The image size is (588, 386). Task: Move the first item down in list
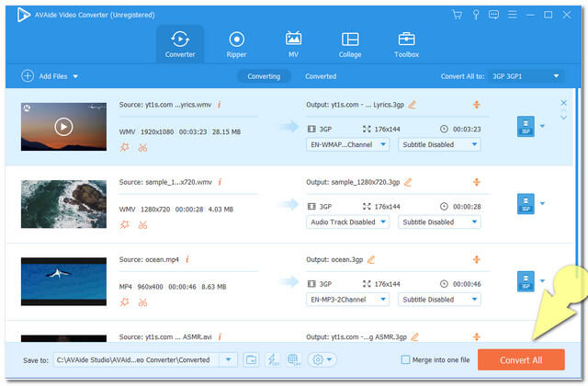[563, 118]
